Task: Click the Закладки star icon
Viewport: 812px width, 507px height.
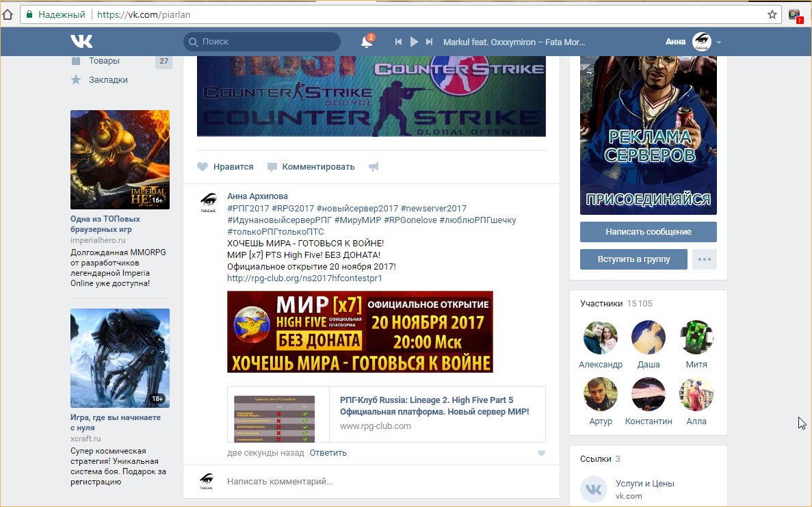Action: [x=76, y=80]
